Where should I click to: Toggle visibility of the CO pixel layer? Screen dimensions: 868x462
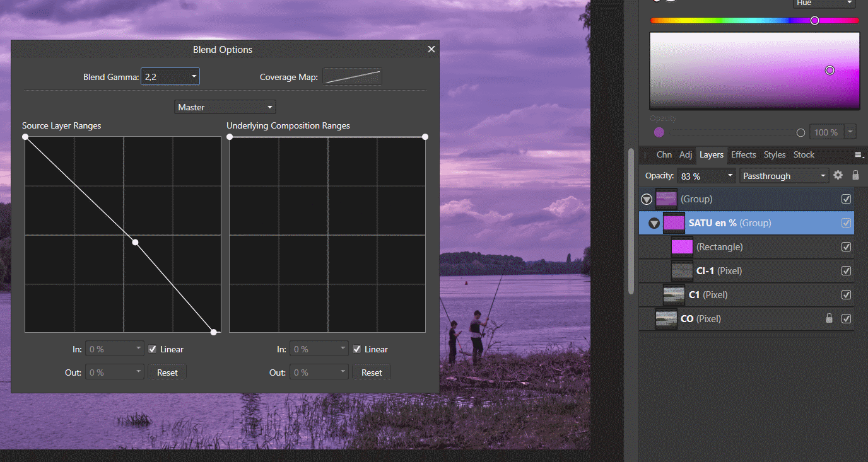click(x=847, y=319)
